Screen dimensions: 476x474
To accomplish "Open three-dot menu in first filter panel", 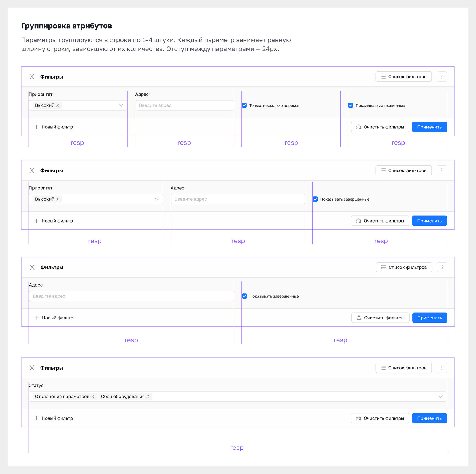I will (x=442, y=77).
